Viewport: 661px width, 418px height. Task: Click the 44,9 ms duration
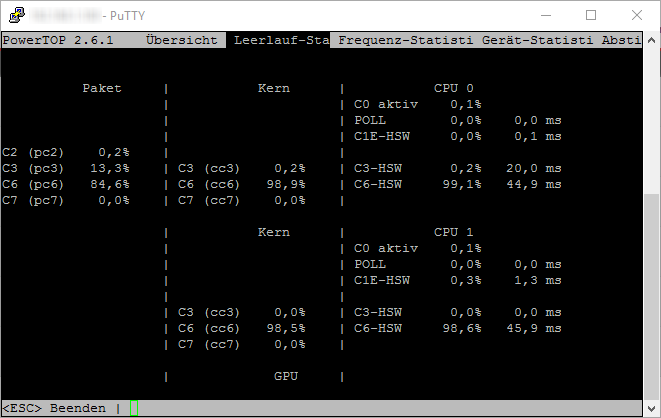[x=534, y=184]
